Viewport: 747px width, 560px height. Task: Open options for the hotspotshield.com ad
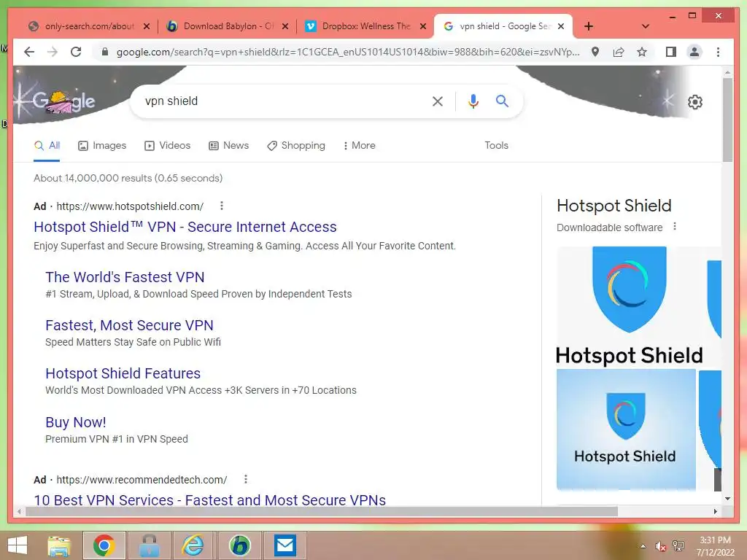222,206
